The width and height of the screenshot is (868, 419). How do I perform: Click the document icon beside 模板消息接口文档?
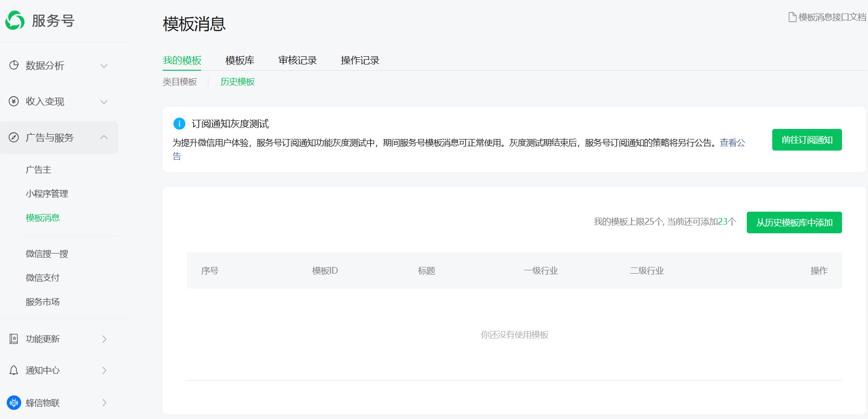point(792,17)
